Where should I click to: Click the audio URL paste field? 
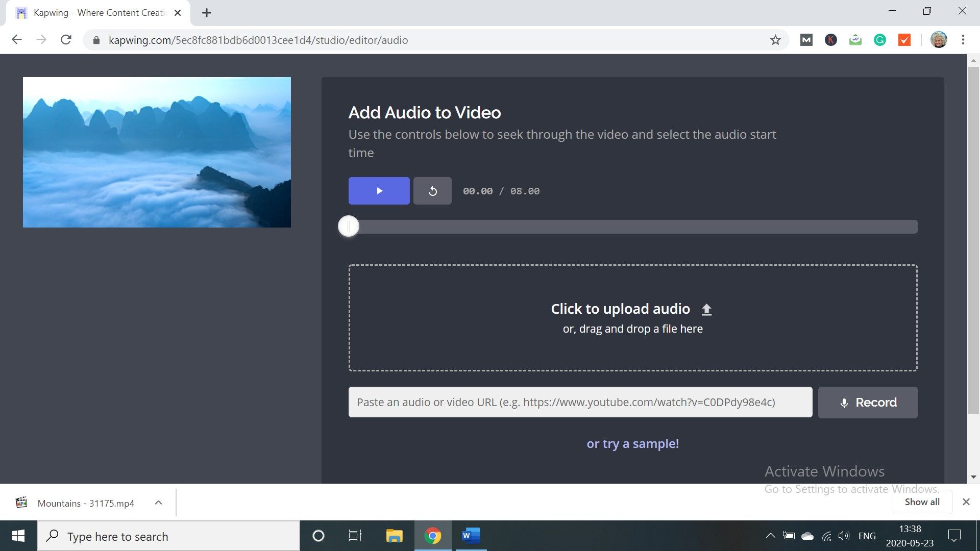pyautogui.click(x=580, y=403)
